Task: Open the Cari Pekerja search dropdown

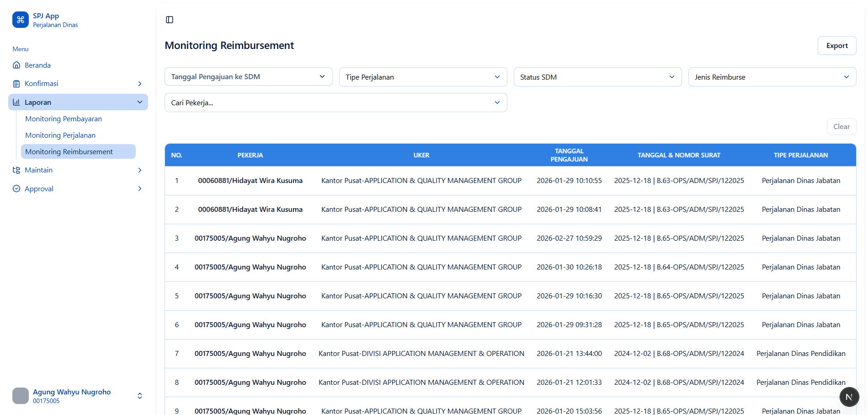Action: tap(335, 102)
